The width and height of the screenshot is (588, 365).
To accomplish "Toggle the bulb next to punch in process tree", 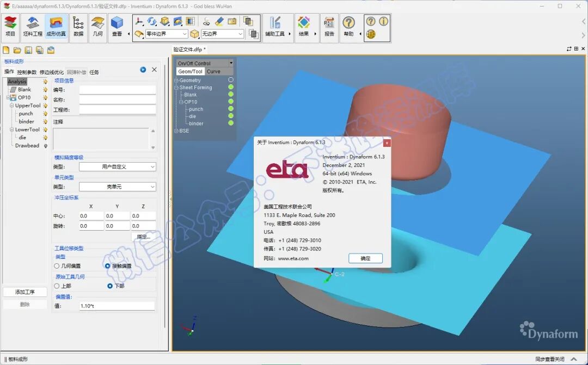I will click(45, 114).
